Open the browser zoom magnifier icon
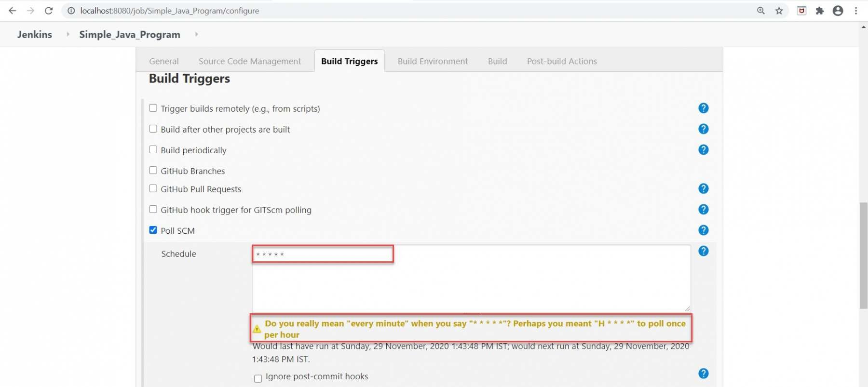868x387 pixels. click(x=761, y=11)
